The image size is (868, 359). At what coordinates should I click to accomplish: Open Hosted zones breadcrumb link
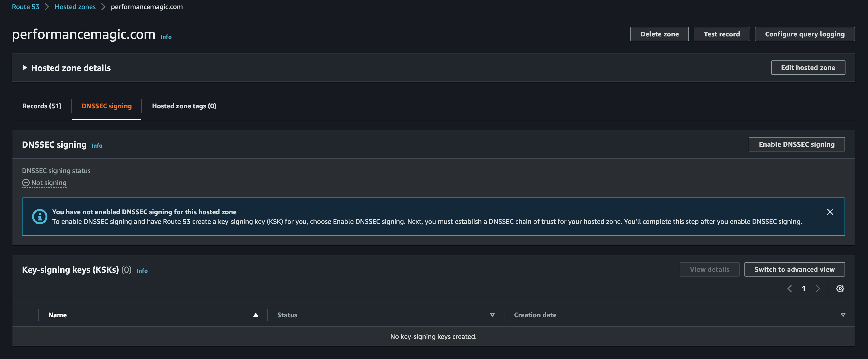click(x=75, y=7)
